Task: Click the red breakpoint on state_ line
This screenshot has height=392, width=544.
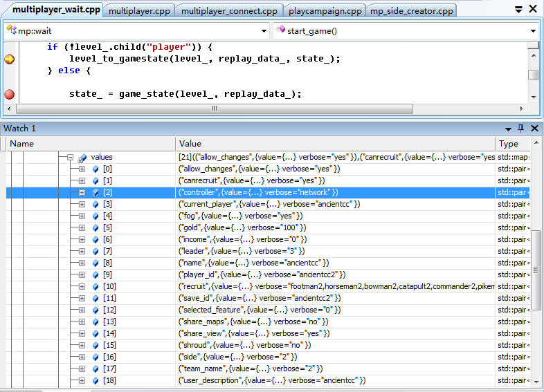Action: point(10,94)
